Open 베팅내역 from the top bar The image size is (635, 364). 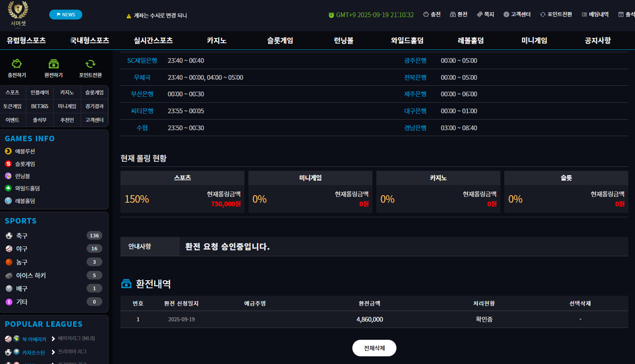tap(595, 15)
